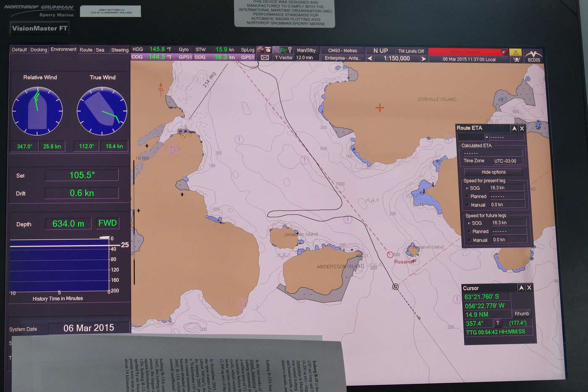Click the Rhumb button in Cursor panel
Viewport: 588px width, 392px height.
[522, 314]
